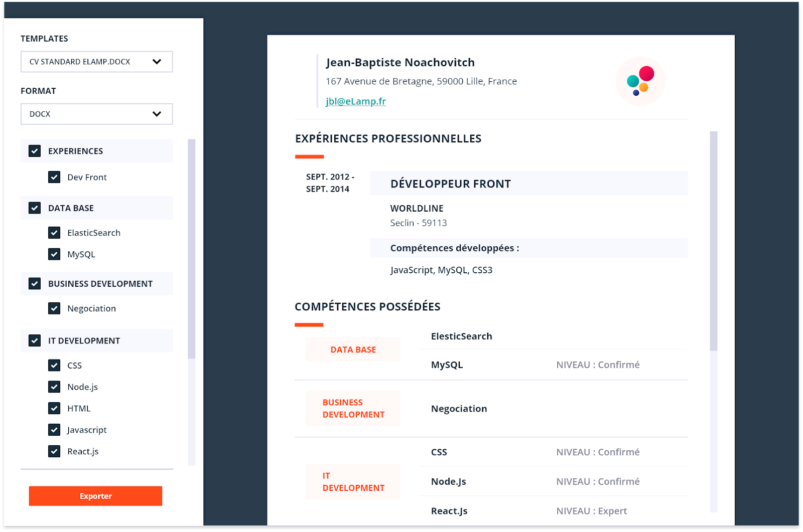This screenshot has width=803, height=532.
Task: Click the sidebar sections scrollbar
Action: point(191,249)
